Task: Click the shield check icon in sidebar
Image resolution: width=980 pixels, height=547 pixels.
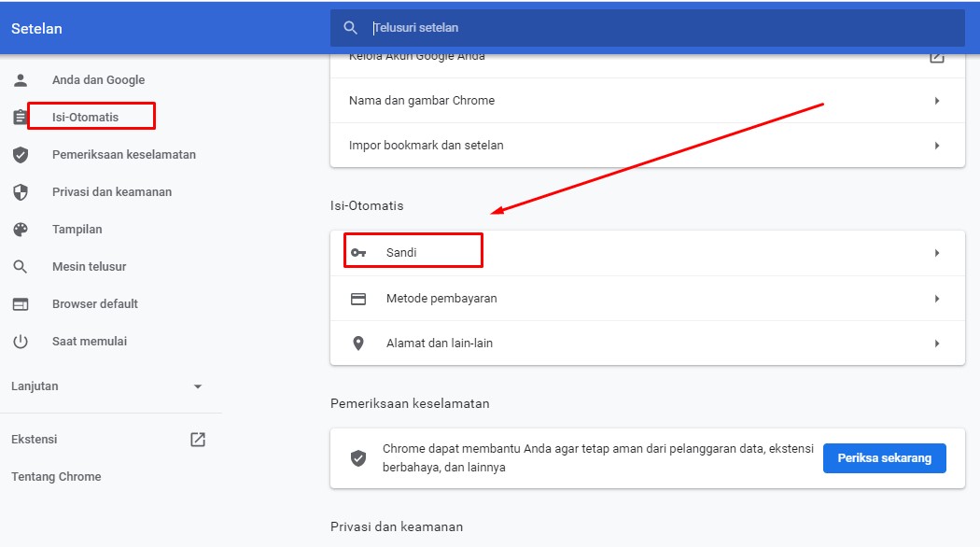Action: [21, 154]
